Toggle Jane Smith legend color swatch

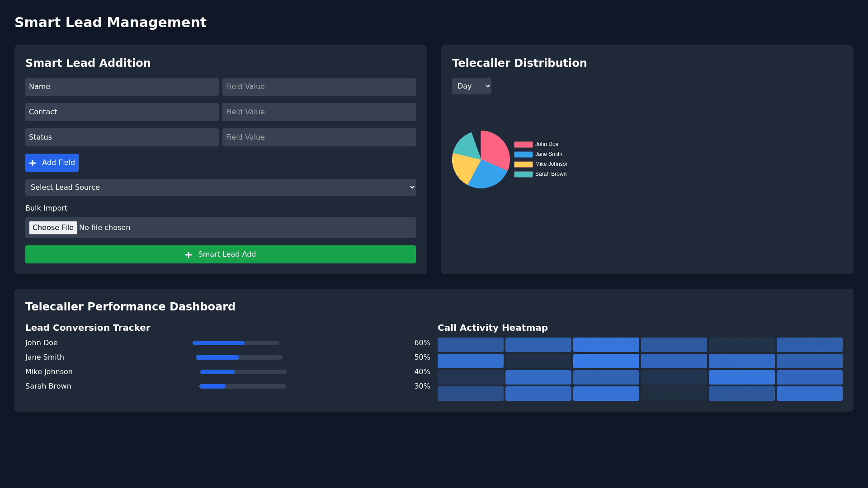(x=523, y=155)
